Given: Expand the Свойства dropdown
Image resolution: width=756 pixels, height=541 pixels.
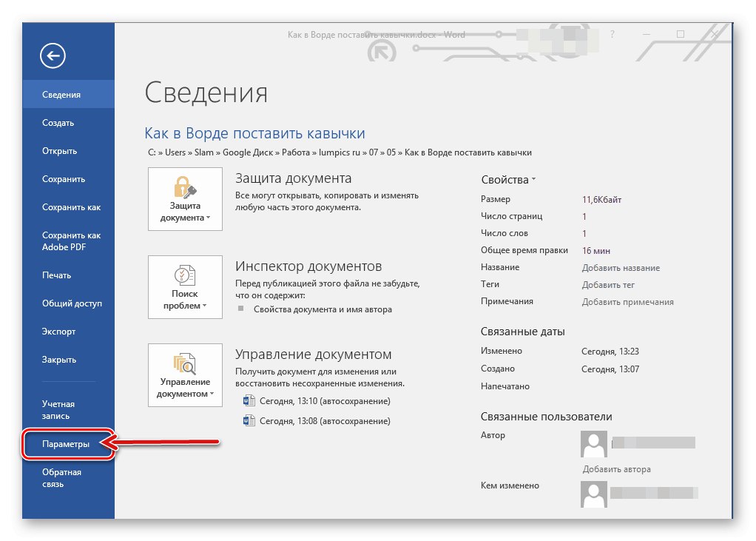Looking at the screenshot, I should tap(534, 179).
